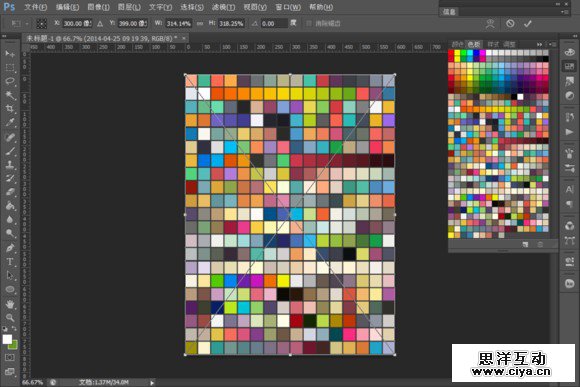Select the History Brush tool
The image size is (580, 387).
10,178
